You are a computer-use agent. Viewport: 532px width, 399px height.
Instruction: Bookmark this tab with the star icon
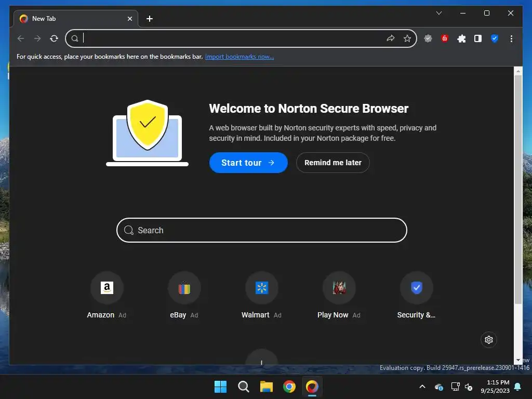tap(407, 38)
